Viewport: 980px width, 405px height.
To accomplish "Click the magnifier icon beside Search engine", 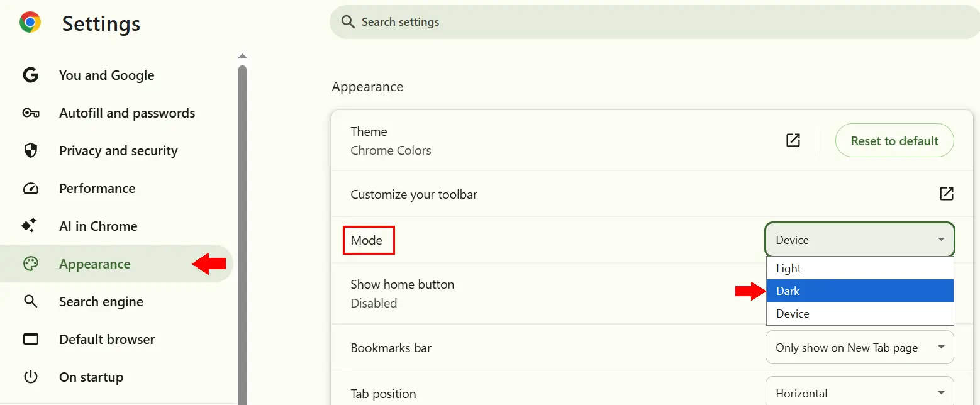I will coord(30,302).
